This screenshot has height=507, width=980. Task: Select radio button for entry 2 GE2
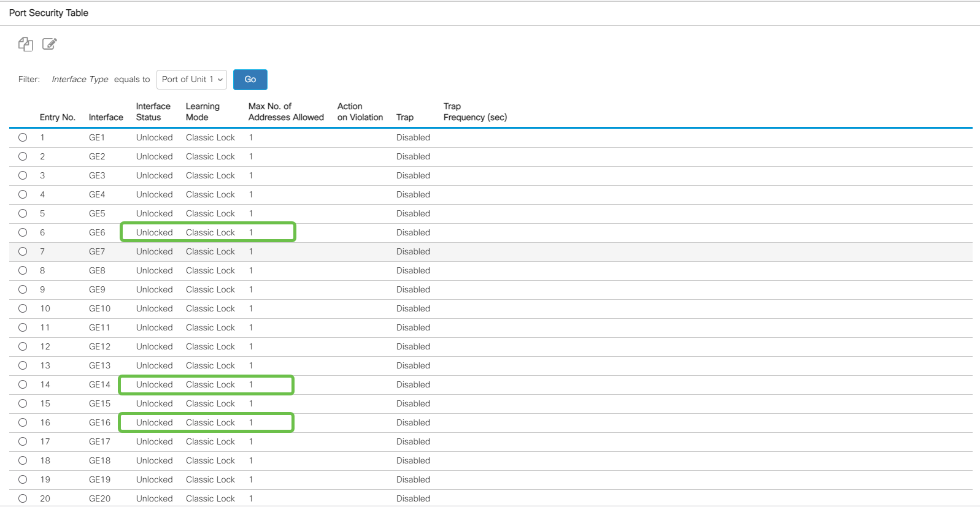[x=23, y=156]
